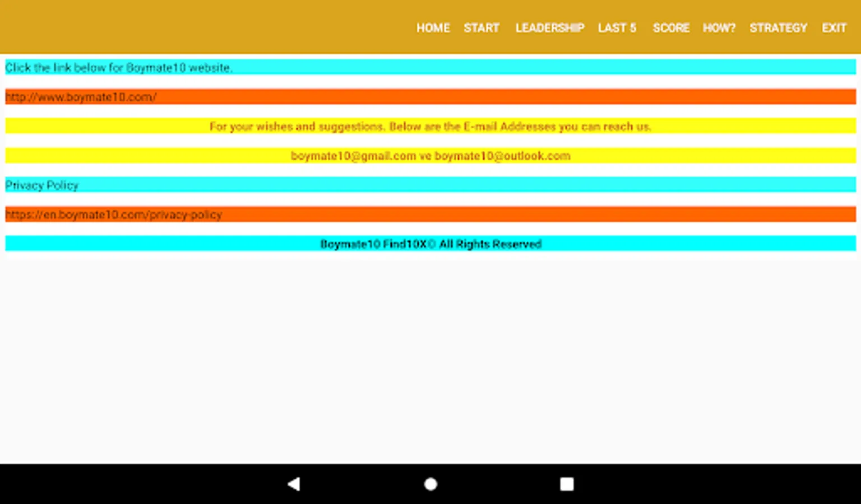Open the HOME menu item
Screen dimensions: 861x504
click(433, 27)
